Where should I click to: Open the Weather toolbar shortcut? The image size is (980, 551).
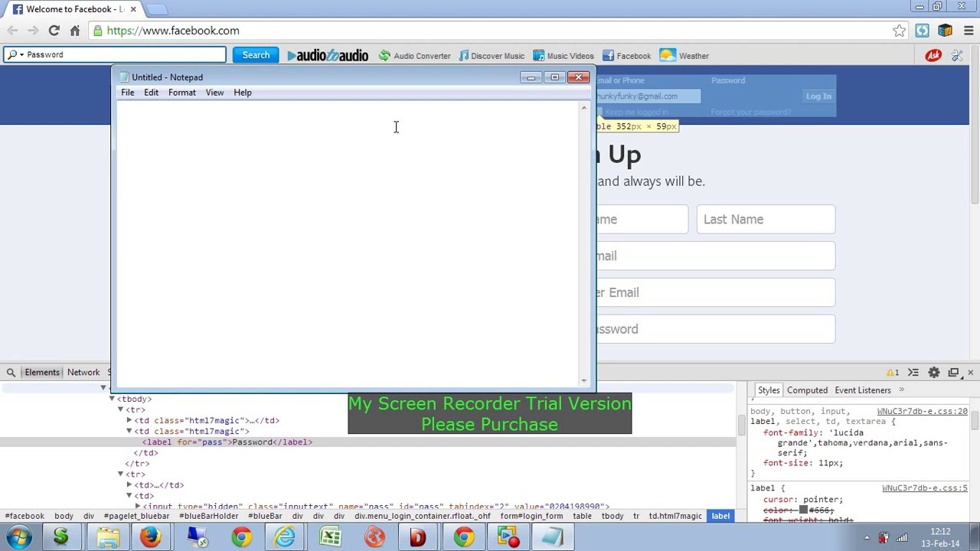pos(684,56)
